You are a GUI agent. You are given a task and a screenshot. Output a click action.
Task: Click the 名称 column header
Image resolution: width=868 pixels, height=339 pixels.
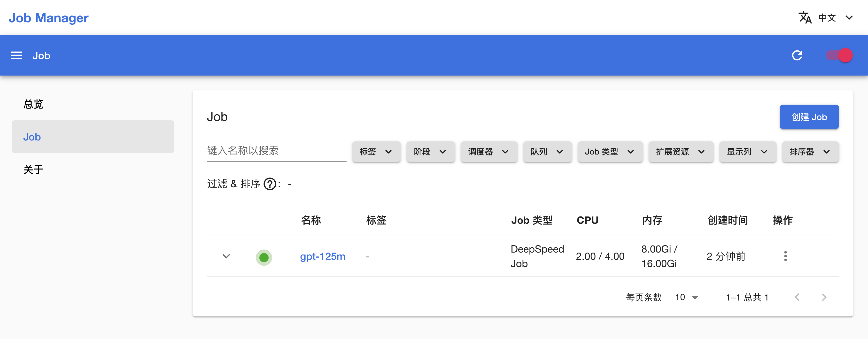311,220
